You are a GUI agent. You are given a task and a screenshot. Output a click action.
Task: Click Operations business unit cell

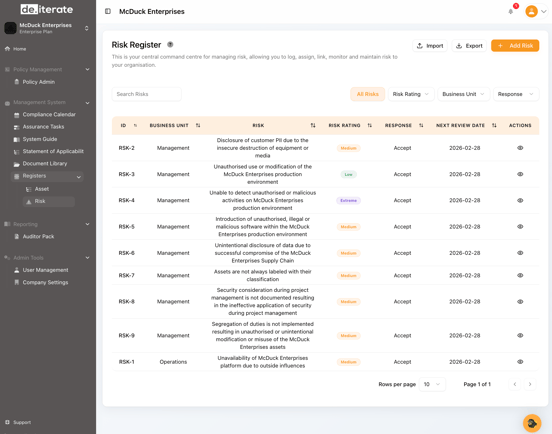point(173,362)
